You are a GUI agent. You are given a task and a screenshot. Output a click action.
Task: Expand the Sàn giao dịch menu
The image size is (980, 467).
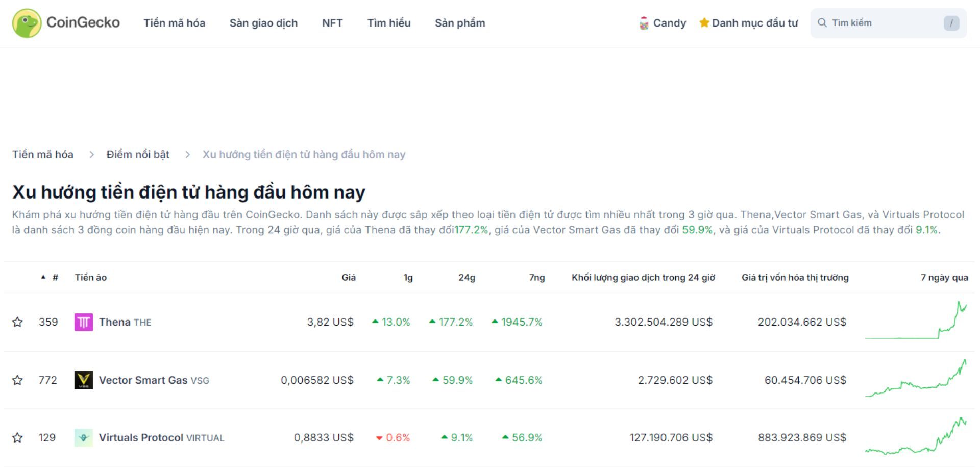tap(264, 23)
